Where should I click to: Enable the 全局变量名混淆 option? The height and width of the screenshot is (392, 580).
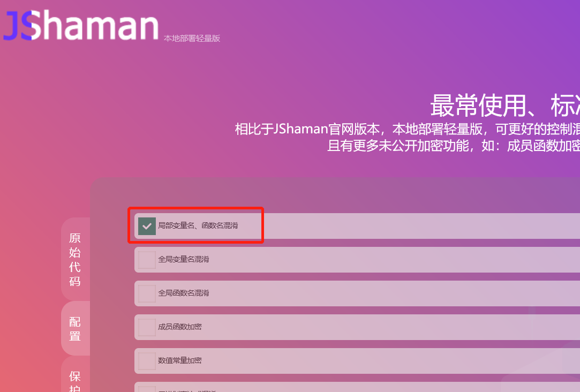(x=146, y=259)
